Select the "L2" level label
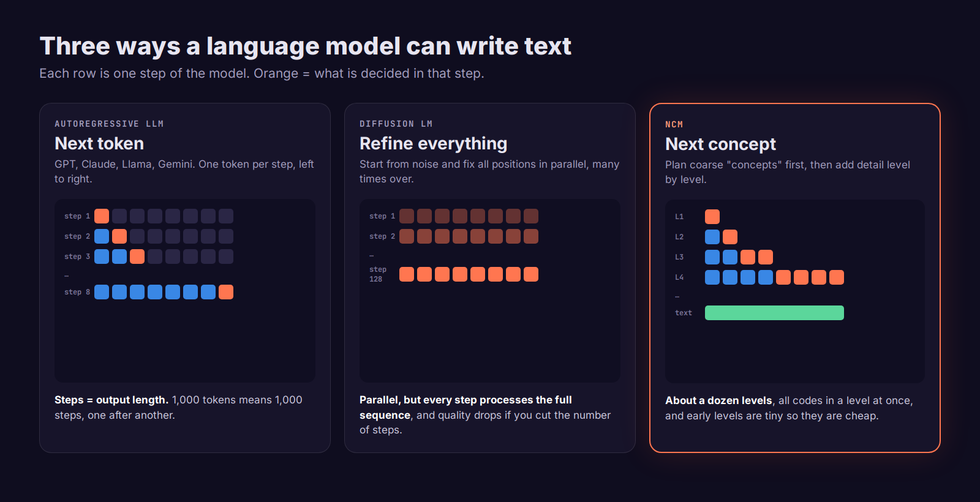980x502 pixels. [x=679, y=237]
